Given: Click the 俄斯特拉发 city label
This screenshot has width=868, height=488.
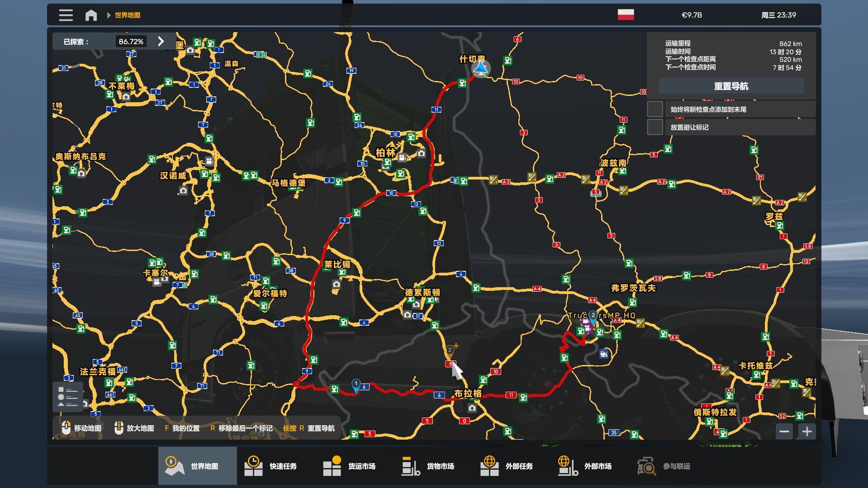Looking at the screenshot, I should click(715, 412).
